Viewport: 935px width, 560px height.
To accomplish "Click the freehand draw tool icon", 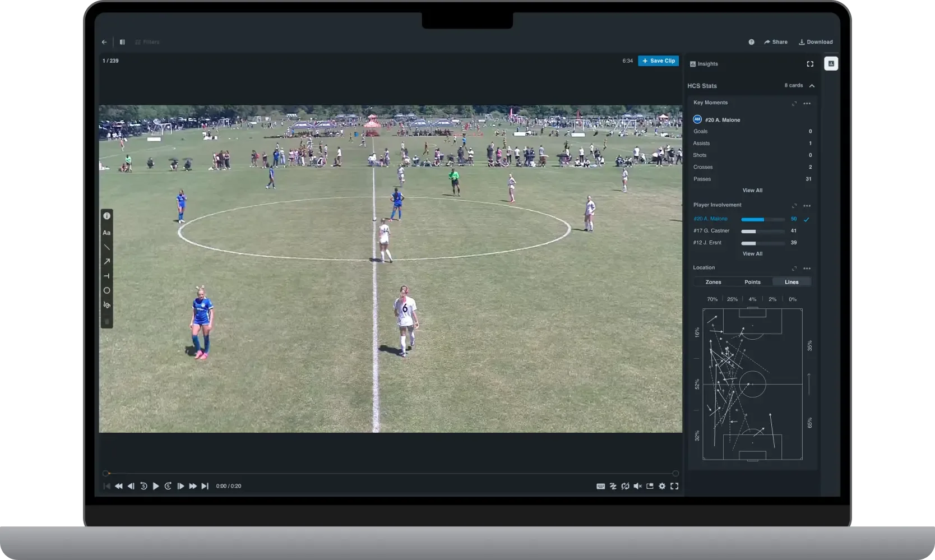I will [x=107, y=306].
